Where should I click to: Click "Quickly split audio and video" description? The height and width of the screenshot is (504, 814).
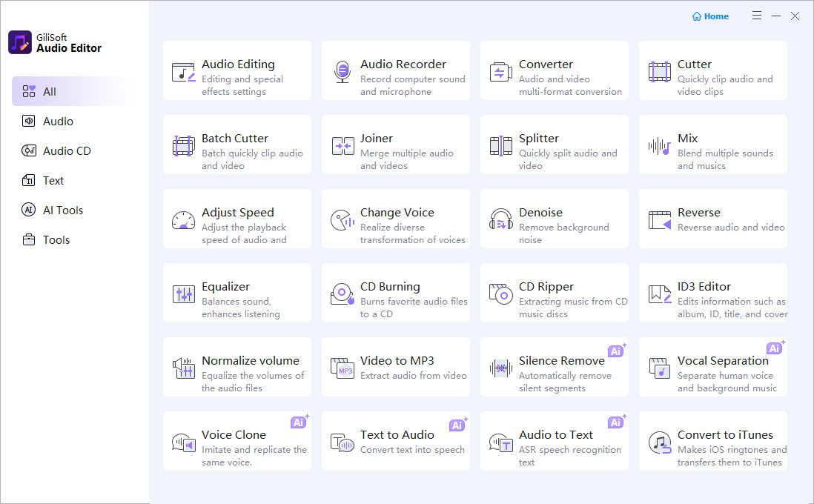568,159
